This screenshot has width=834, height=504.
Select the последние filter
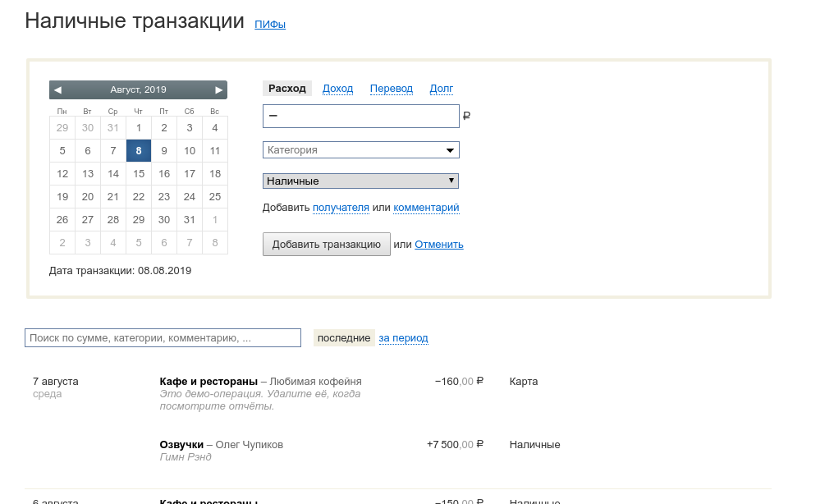344,338
